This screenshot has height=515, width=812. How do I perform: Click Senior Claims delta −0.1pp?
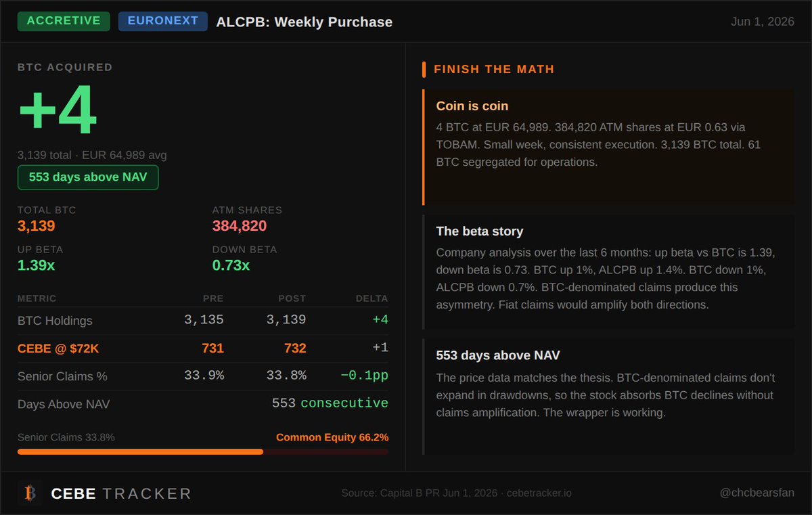364,376
